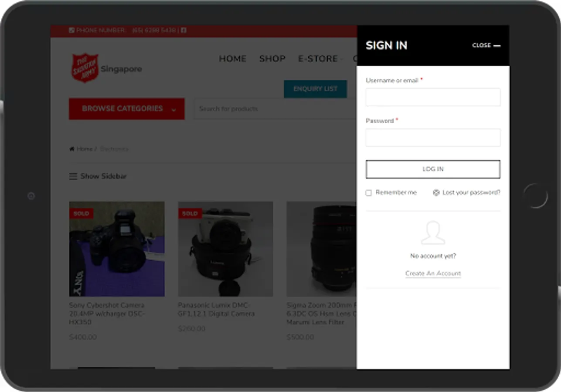Follow the Lost your password link
Screen dimensions: 561x392
471,193
